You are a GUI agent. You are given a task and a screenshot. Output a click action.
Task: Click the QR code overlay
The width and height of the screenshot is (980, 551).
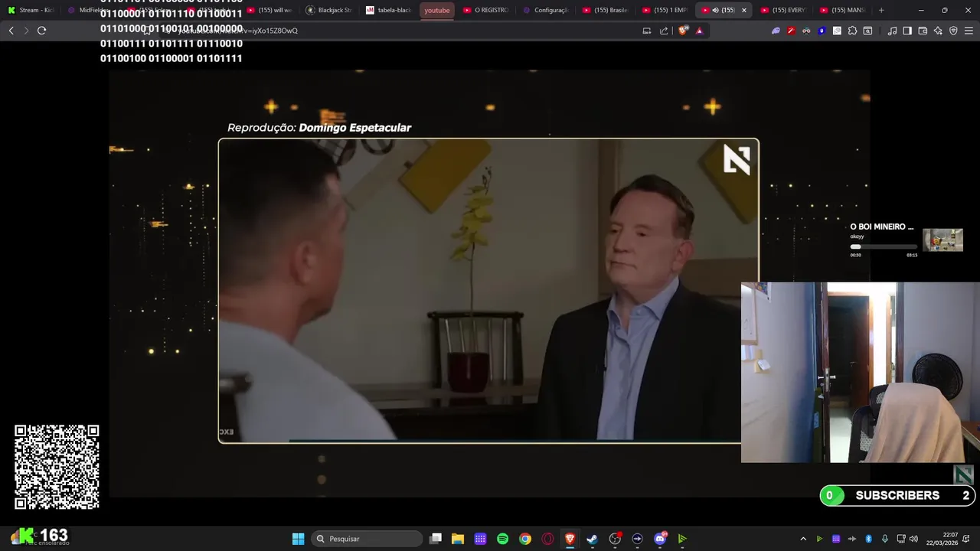point(57,467)
